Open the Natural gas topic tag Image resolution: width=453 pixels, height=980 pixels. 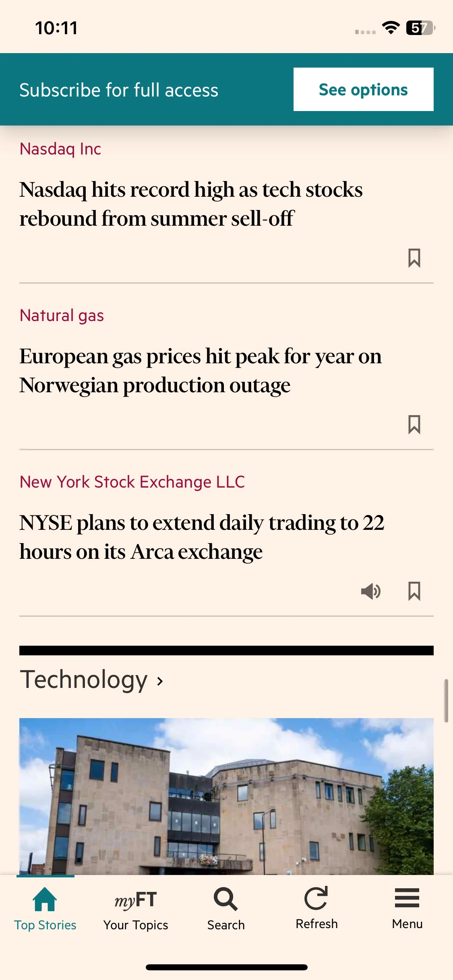pos(62,316)
